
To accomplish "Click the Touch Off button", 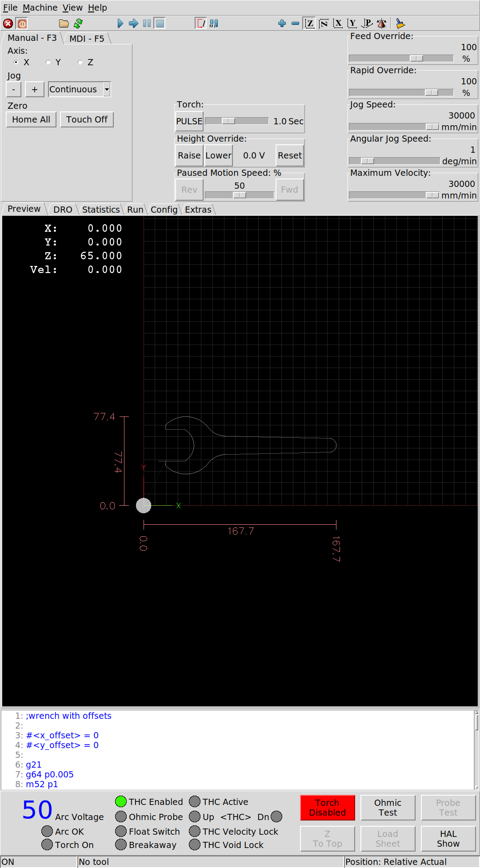I will pos(87,119).
